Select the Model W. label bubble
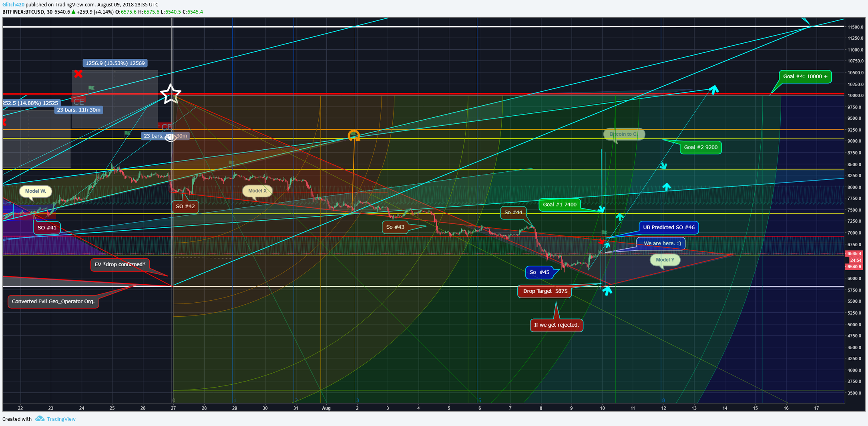This screenshot has height=426, width=868. (36, 191)
